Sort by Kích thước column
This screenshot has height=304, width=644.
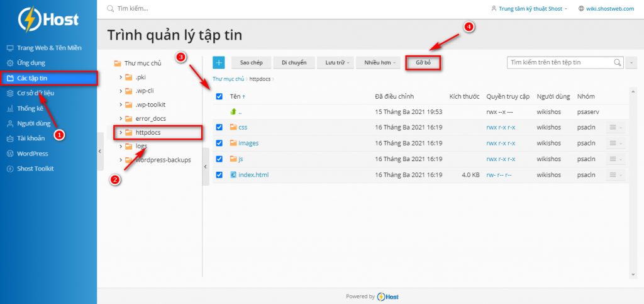(465, 96)
